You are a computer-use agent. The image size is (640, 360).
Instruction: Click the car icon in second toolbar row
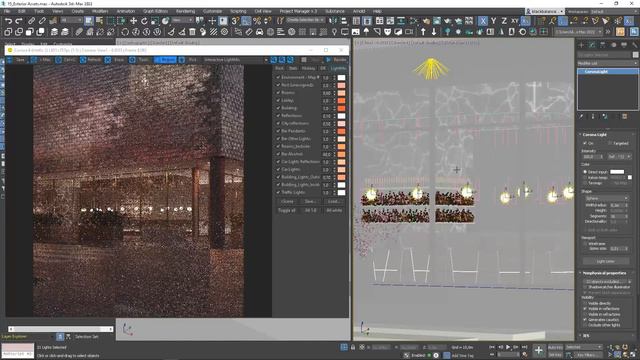(260, 31)
